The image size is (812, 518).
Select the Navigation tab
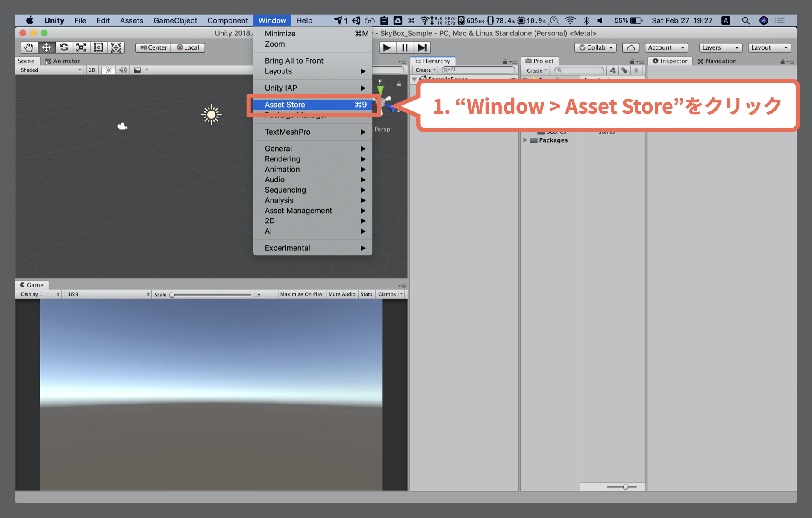[x=717, y=61]
